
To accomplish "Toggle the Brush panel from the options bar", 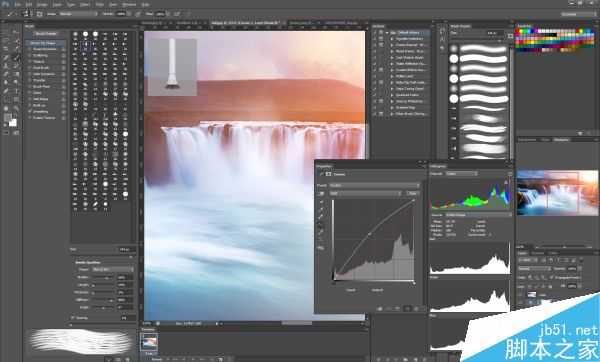I will pyautogui.click(x=39, y=14).
